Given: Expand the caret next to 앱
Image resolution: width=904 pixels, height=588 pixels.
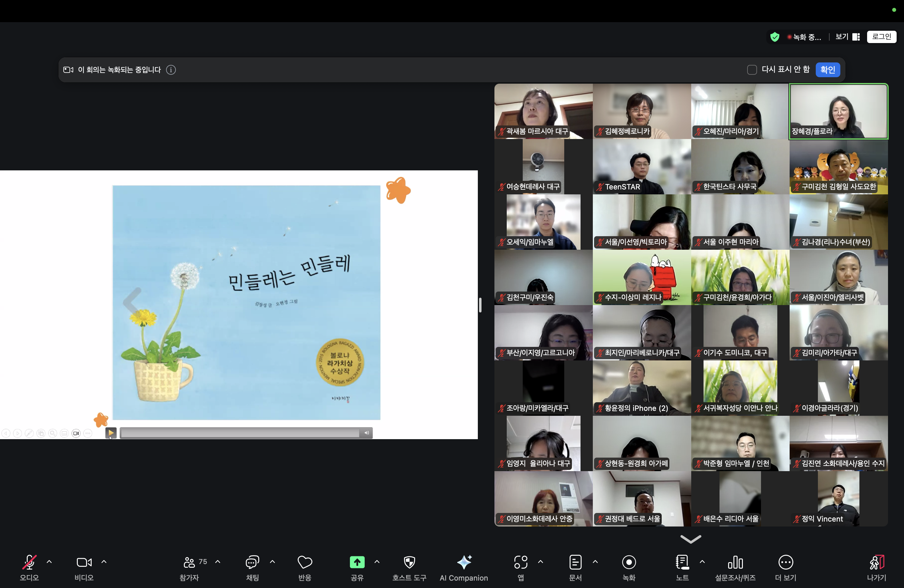Looking at the screenshot, I should pyautogui.click(x=541, y=562).
